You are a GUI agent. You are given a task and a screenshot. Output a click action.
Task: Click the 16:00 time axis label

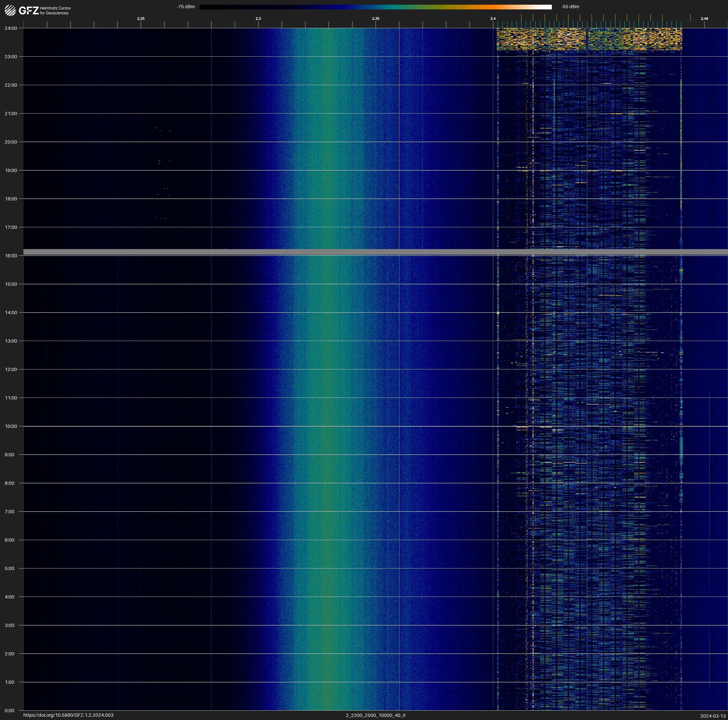tap(11, 256)
